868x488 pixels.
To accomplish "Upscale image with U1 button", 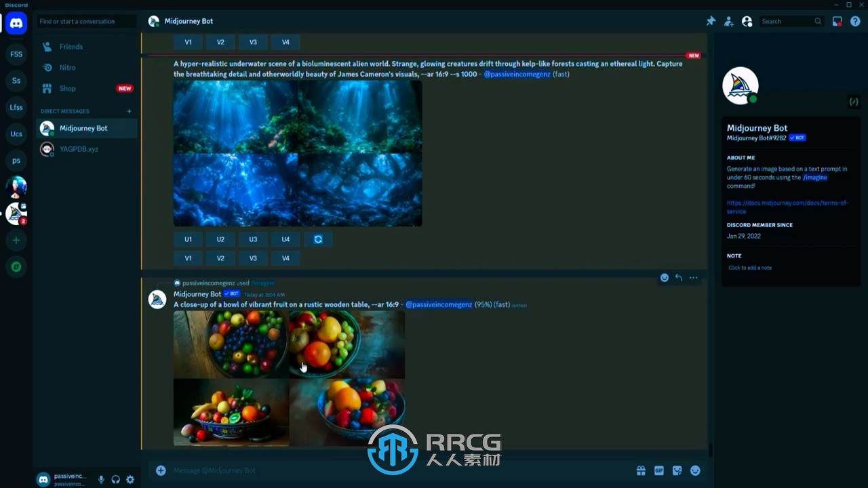I will (x=188, y=239).
